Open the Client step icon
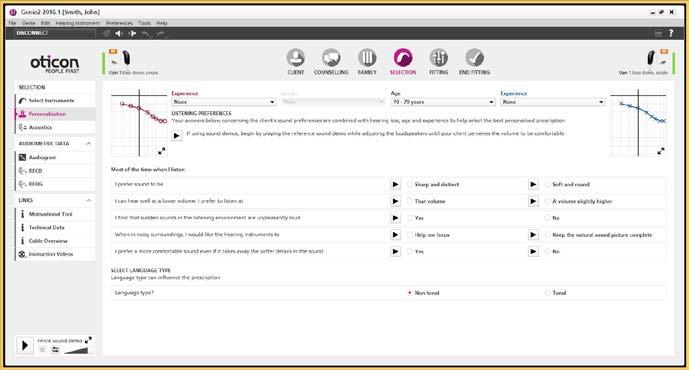This screenshot has height=370, width=689. (x=296, y=58)
